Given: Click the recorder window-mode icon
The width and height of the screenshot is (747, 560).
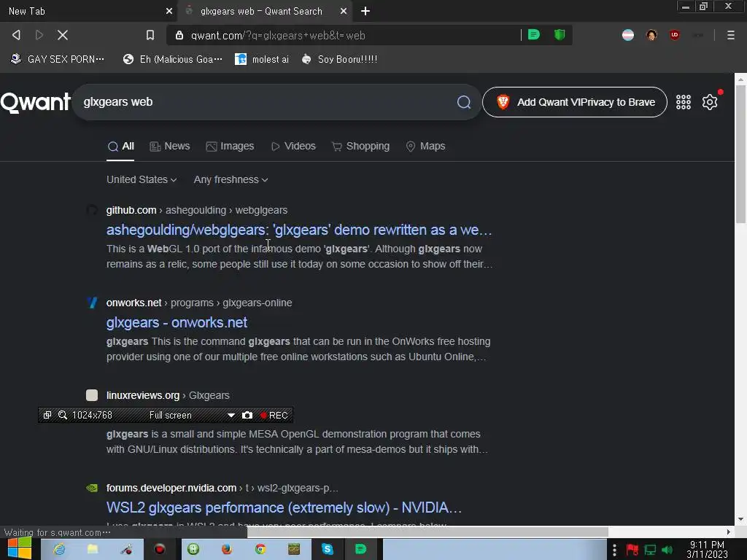Looking at the screenshot, I should (47, 415).
